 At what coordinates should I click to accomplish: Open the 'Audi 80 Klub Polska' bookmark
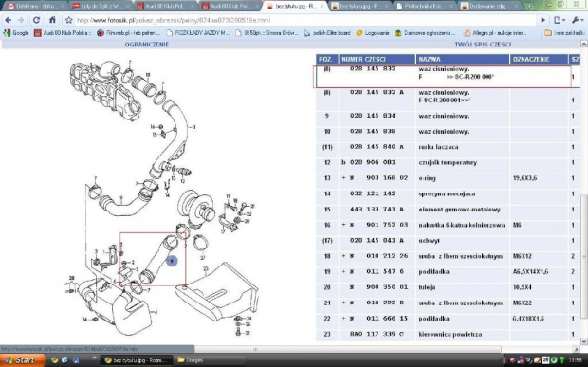tap(63, 33)
